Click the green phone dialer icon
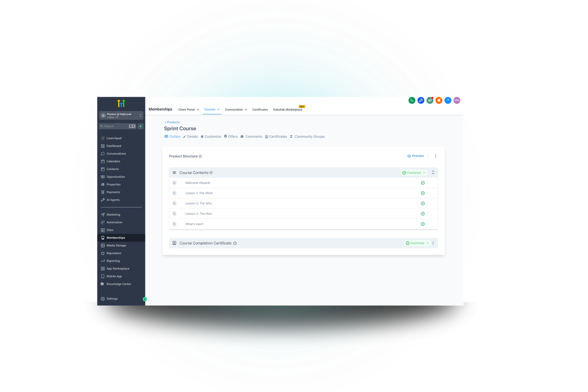This screenshot has width=588, height=392. click(412, 100)
